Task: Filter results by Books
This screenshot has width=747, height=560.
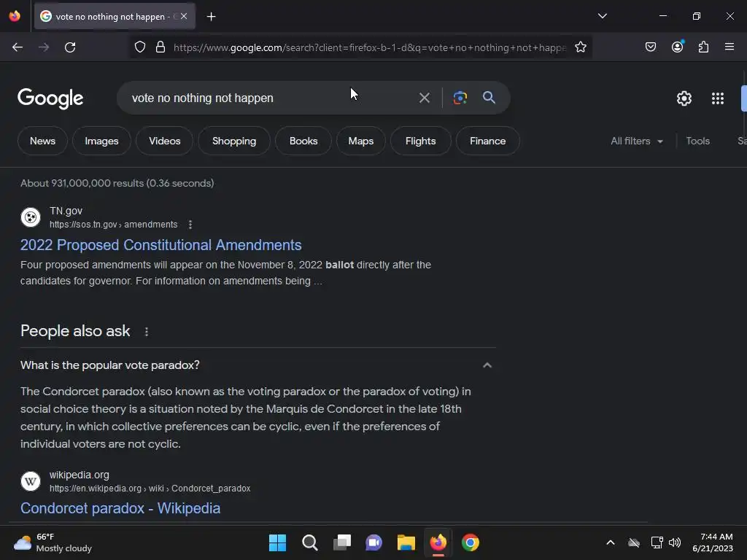Action: (303, 141)
